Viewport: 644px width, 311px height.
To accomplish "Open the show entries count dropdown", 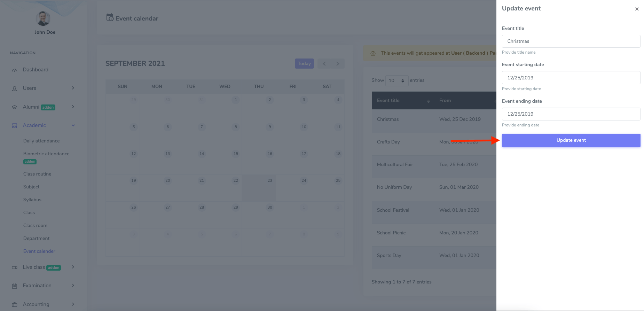I will [x=396, y=80].
